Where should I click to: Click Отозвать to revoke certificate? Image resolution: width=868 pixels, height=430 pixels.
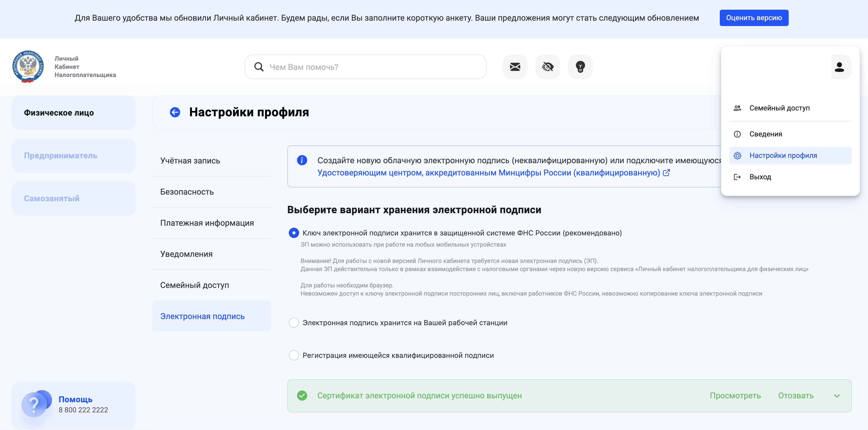796,396
